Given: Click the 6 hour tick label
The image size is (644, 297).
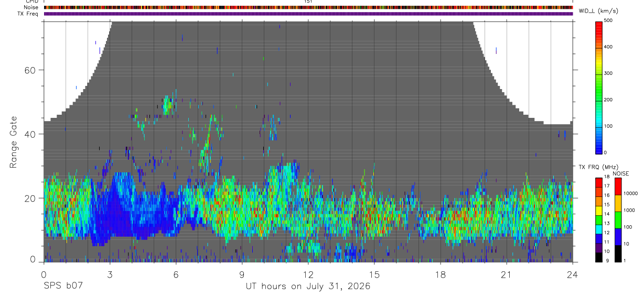Looking at the screenshot, I should [176, 274].
